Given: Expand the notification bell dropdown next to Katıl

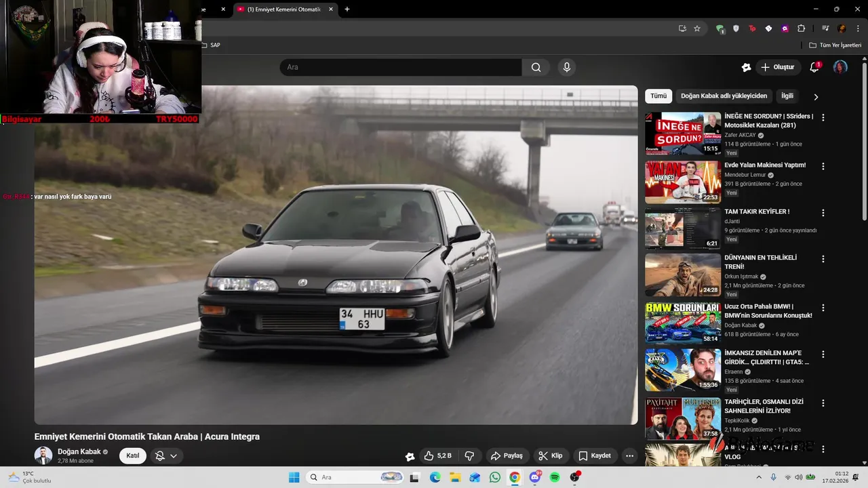Looking at the screenshot, I should coord(166,456).
